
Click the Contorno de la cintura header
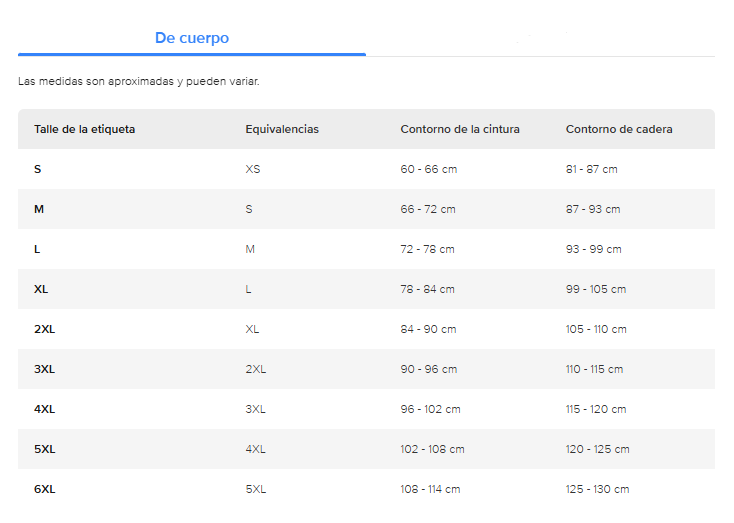click(460, 129)
